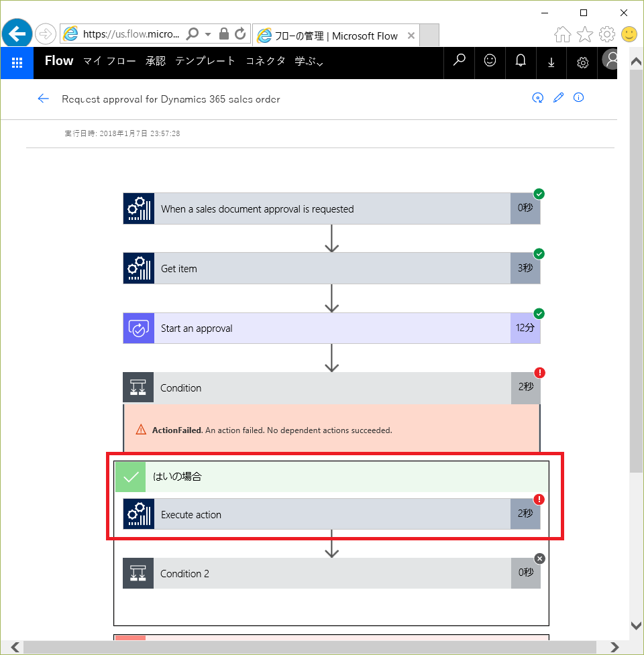Click the green success badge on Get item
Image resolution: width=644 pixels, height=655 pixels.
[539, 253]
